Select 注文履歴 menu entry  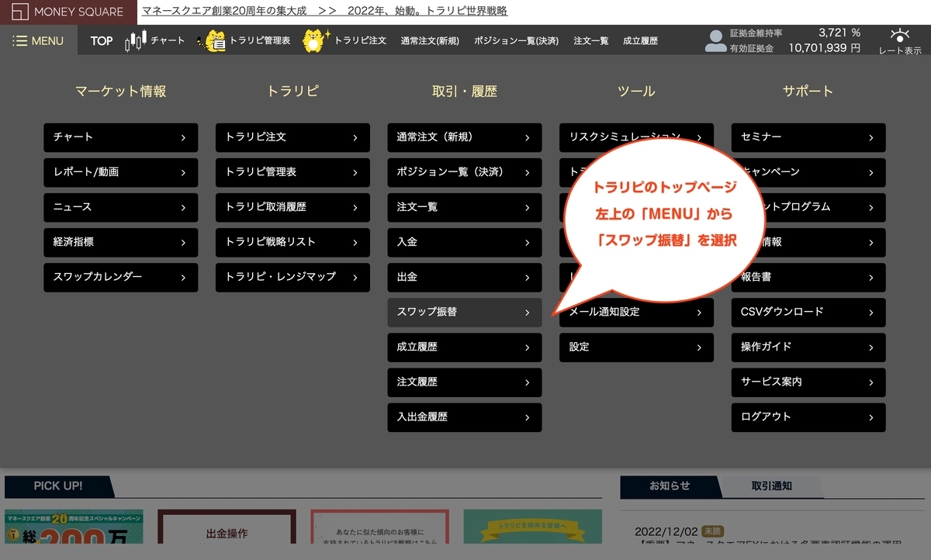point(465,382)
